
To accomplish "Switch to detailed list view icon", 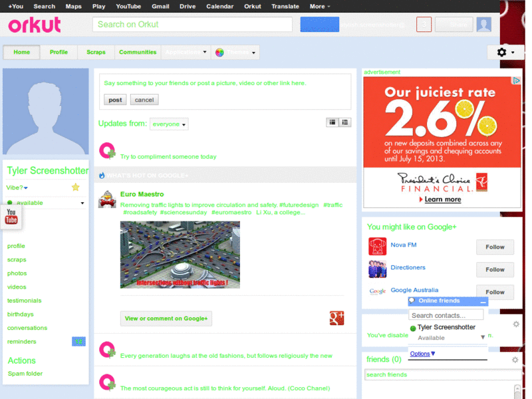I will point(345,122).
